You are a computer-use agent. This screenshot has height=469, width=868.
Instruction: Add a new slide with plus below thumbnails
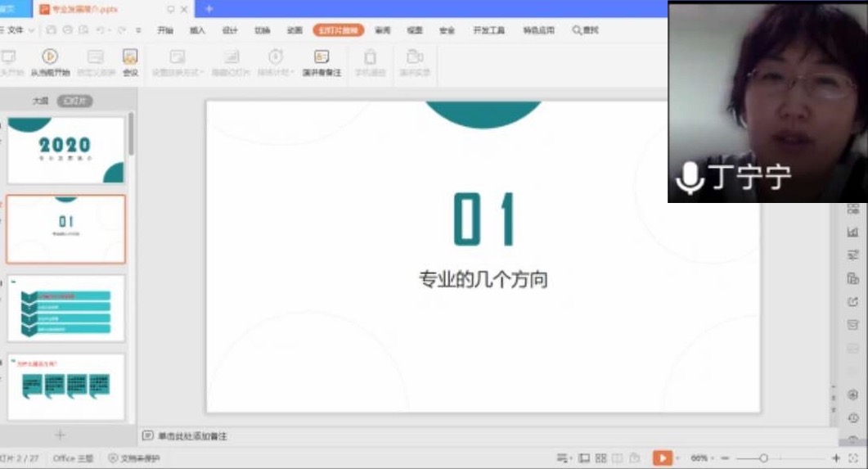click(60, 435)
